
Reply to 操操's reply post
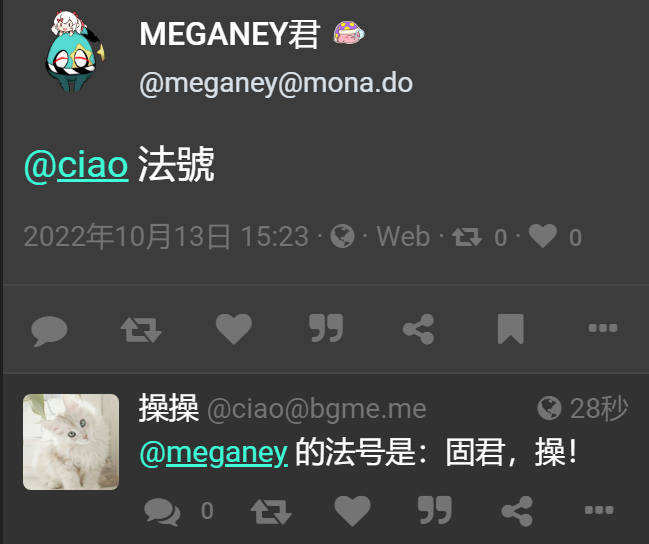[162, 512]
